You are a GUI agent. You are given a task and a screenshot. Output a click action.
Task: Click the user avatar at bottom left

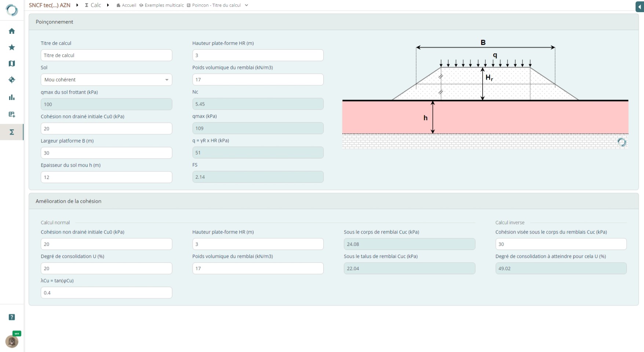coord(12,341)
